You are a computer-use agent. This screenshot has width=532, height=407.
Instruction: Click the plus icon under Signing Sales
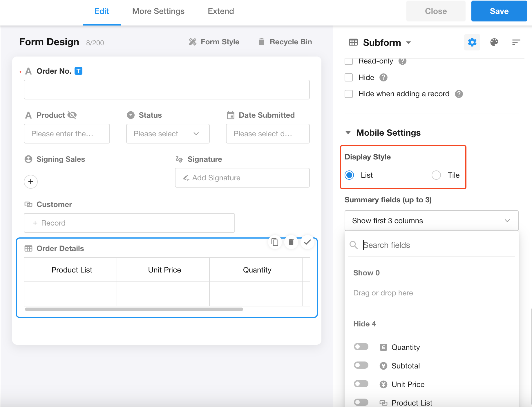[x=31, y=182]
